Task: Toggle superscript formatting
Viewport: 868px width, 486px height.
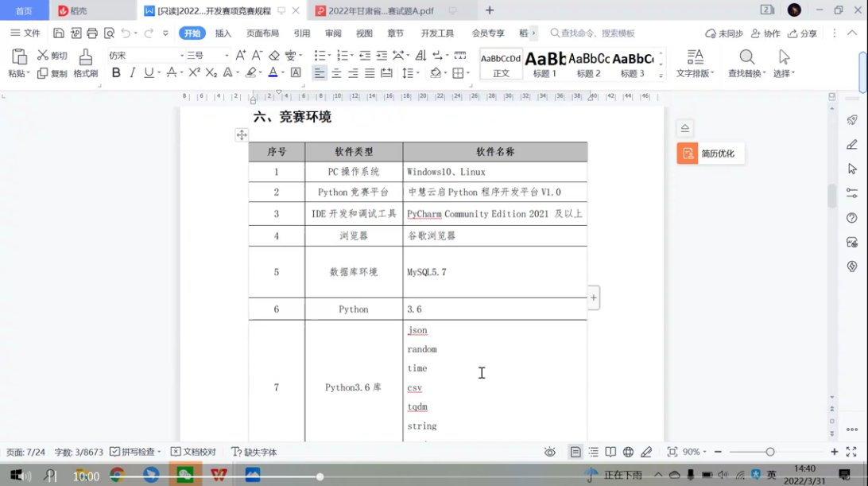Action: point(194,72)
